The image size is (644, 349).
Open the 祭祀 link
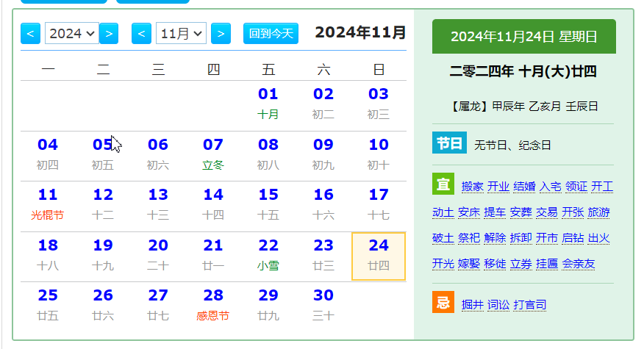(x=469, y=238)
